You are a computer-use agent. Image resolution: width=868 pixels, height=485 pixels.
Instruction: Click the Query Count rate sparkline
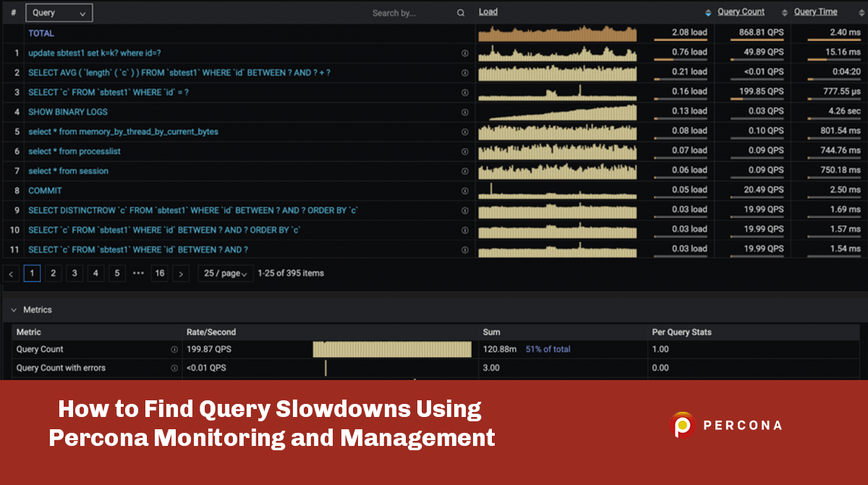[x=392, y=350]
